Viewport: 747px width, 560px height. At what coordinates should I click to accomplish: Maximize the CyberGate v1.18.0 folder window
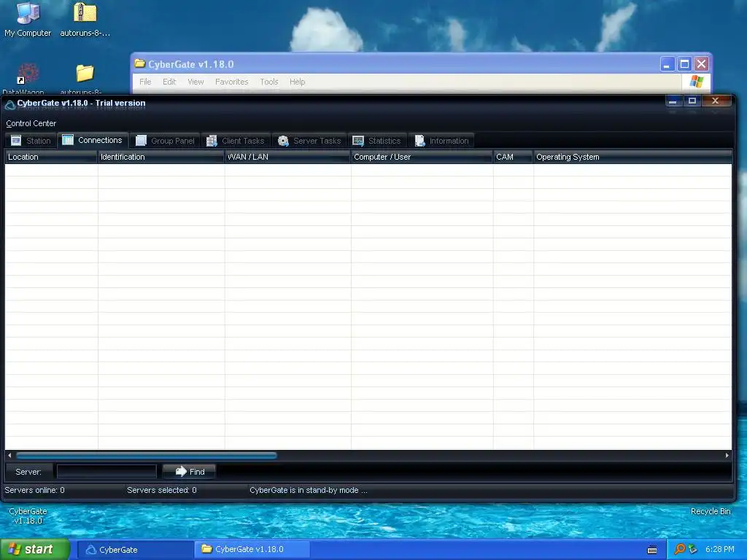pos(684,64)
